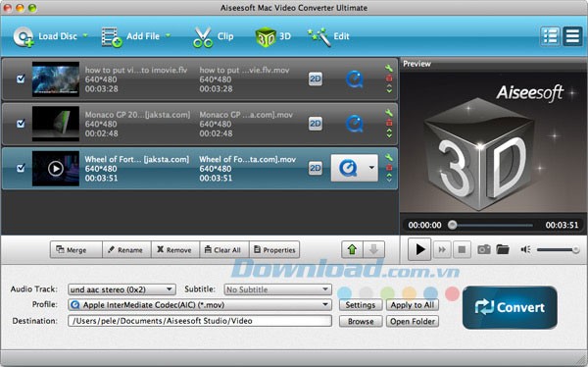Open file Properties button

coord(274,250)
